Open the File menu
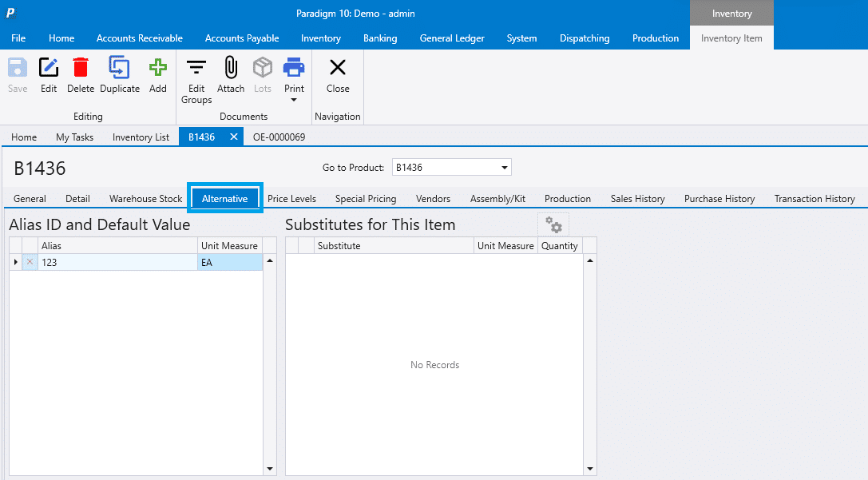The image size is (868, 480). click(18, 38)
